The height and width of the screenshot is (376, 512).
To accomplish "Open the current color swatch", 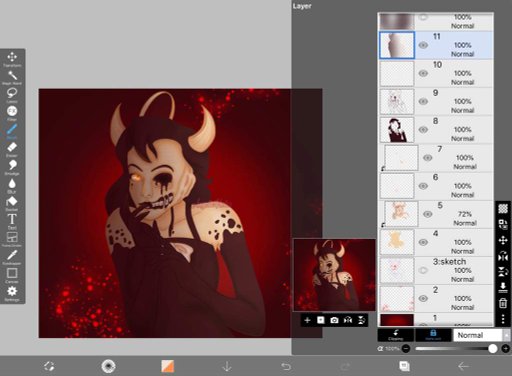I will tap(168, 366).
